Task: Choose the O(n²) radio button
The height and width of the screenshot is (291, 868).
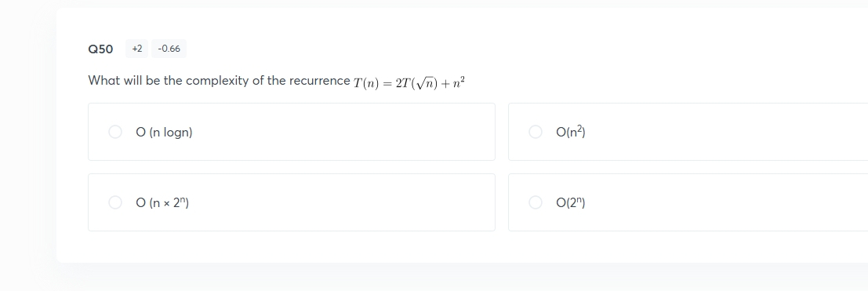Action: coord(536,132)
